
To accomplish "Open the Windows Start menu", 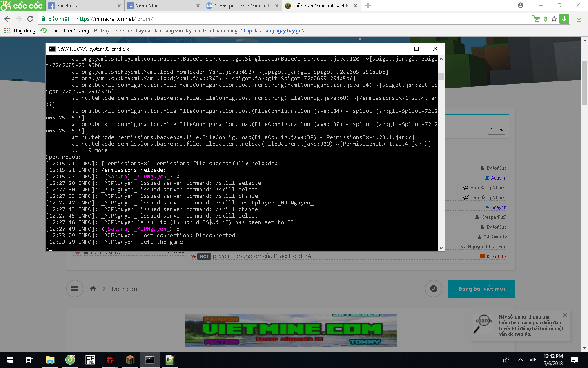I will (x=10, y=360).
